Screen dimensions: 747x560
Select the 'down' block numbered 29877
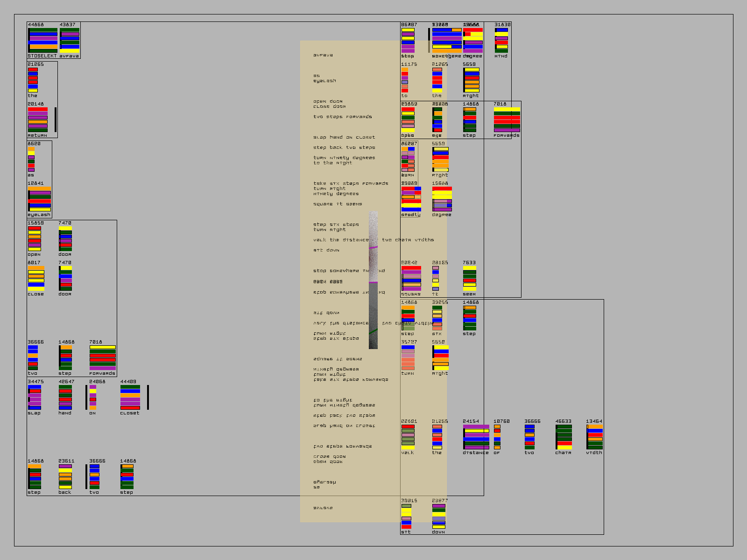(x=439, y=516)
